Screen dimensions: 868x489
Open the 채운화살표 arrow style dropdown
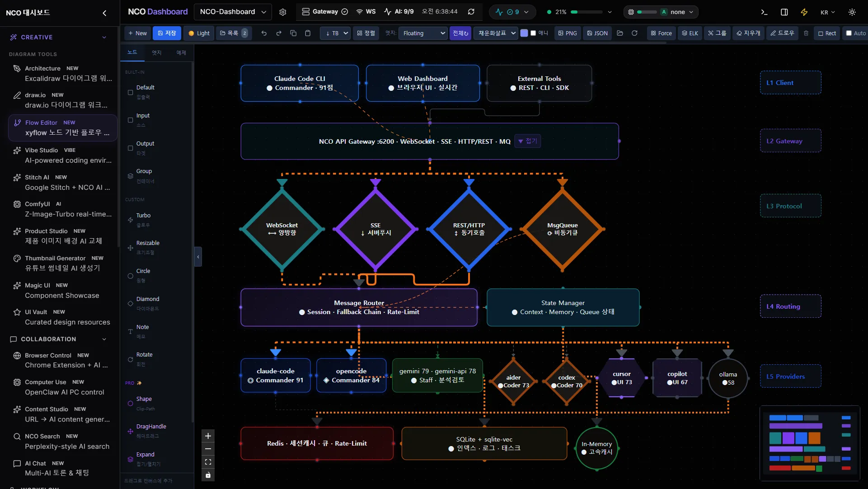click(x=496, y=33)
